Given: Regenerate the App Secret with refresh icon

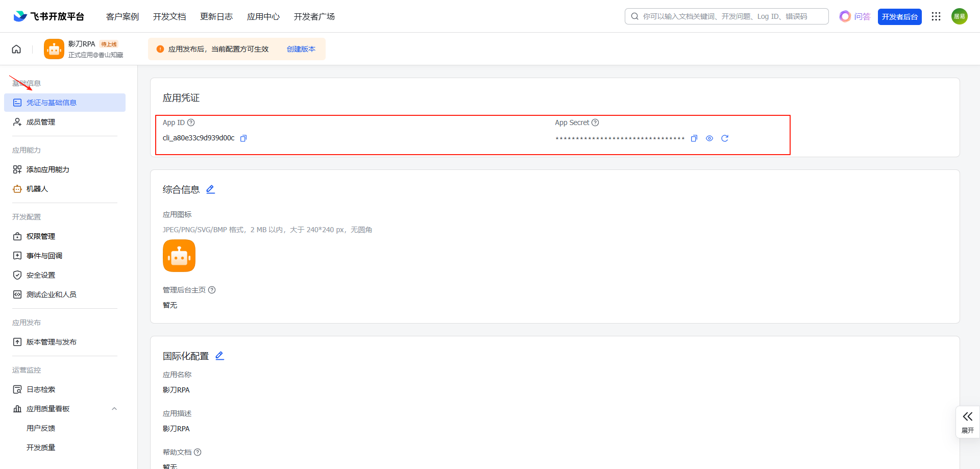Looking at the screenshot, I should tap(724, 138).
